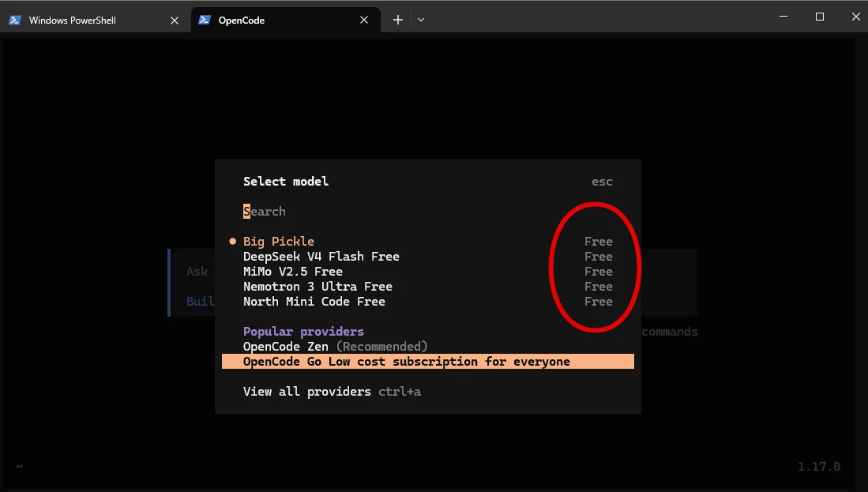Viewport: 868px width, 492px height.
Task: Close the OpenCode tab
Action: coord(363,20)
